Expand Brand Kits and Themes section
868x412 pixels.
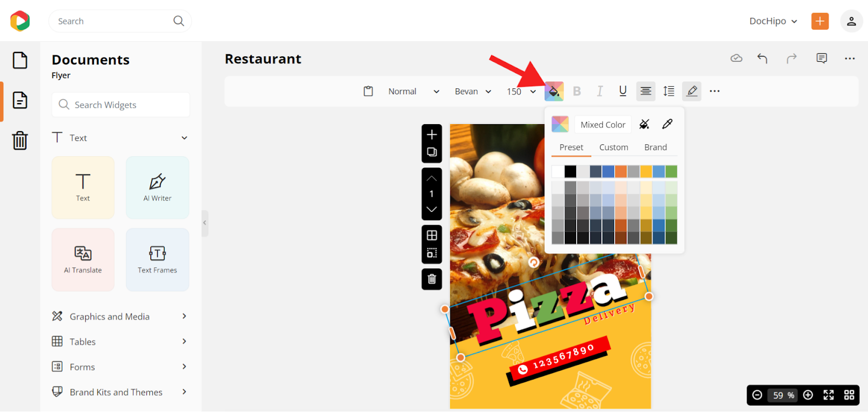184,392
